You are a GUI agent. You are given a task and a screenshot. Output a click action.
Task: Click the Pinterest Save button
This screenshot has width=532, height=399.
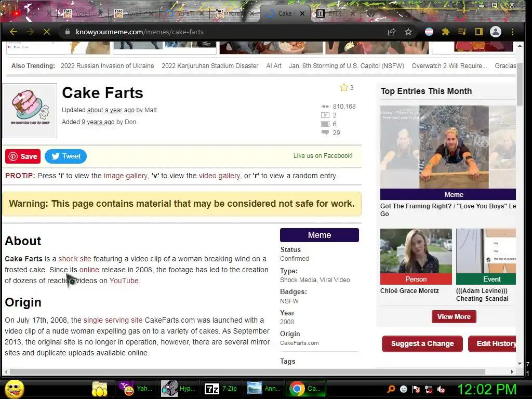(x=23, y=156)
